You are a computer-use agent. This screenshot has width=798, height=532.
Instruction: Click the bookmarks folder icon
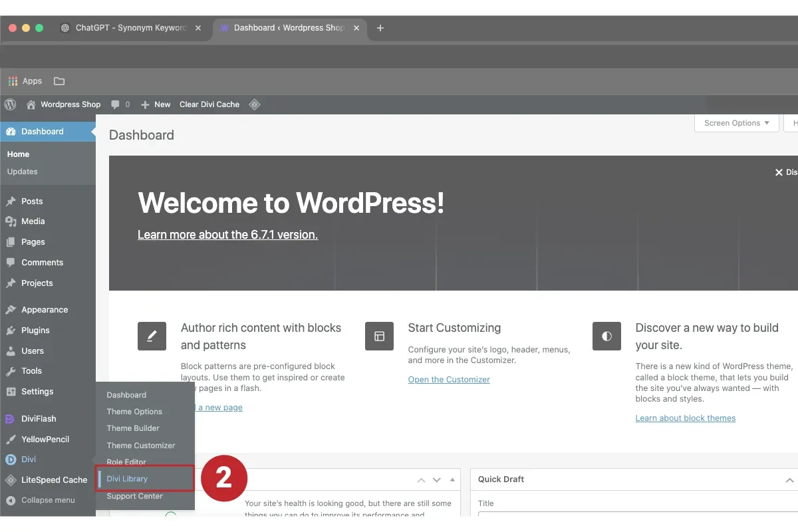59,81
